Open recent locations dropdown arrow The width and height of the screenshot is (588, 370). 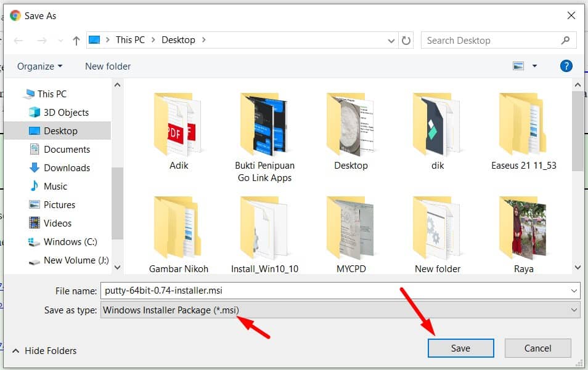[x=60, y=41]
